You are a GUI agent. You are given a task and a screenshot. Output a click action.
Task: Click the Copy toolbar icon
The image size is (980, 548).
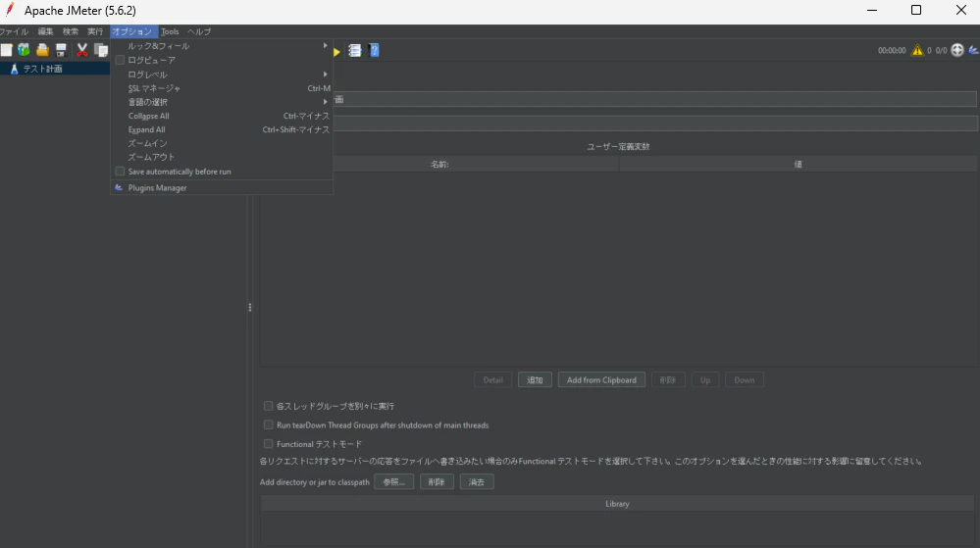pyautogui.click(x=101, y=50)
